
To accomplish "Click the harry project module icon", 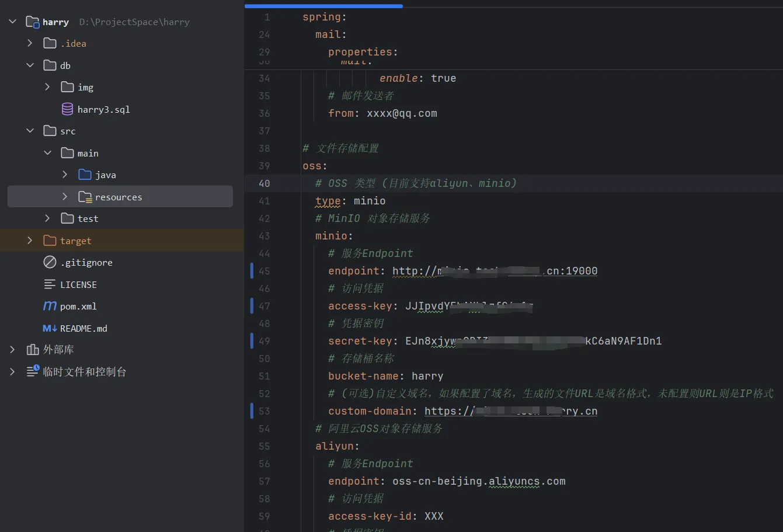I will (x=33, y=22).
